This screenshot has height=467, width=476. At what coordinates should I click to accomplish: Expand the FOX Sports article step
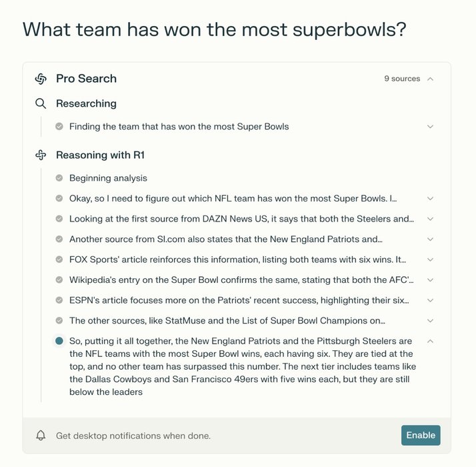click(x=430, y=260)
